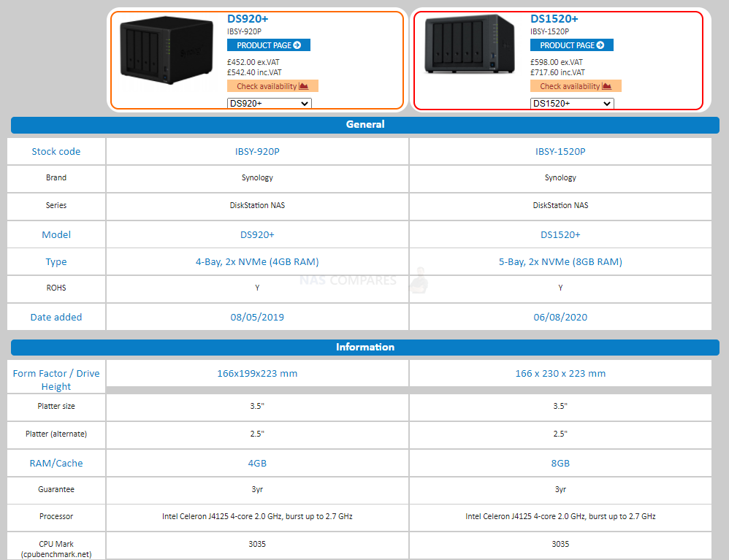Select the Model row label

56,234
